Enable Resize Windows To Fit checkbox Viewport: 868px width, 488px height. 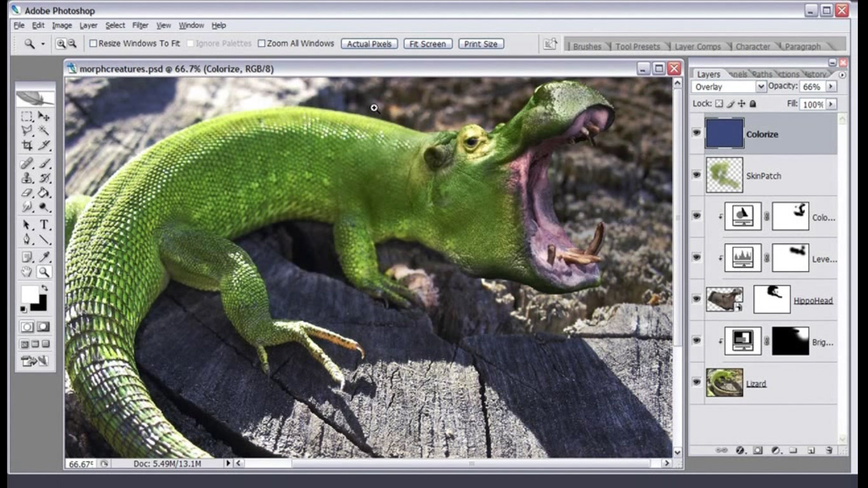point(93,44)
